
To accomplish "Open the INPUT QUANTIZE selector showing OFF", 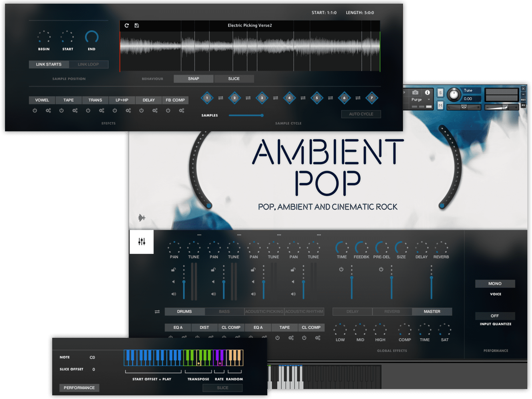I will pyautogui.click(x=495, y=316).
